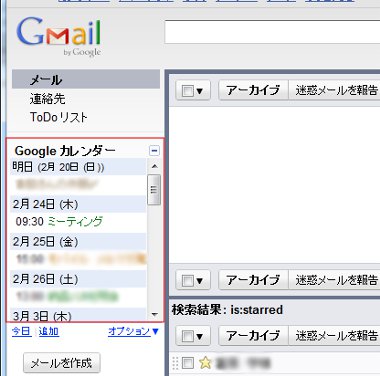Open the オプション dropdown below calendar
Image resolution: width=380 pixels, height=376 pixels.
tap(133, 331)
